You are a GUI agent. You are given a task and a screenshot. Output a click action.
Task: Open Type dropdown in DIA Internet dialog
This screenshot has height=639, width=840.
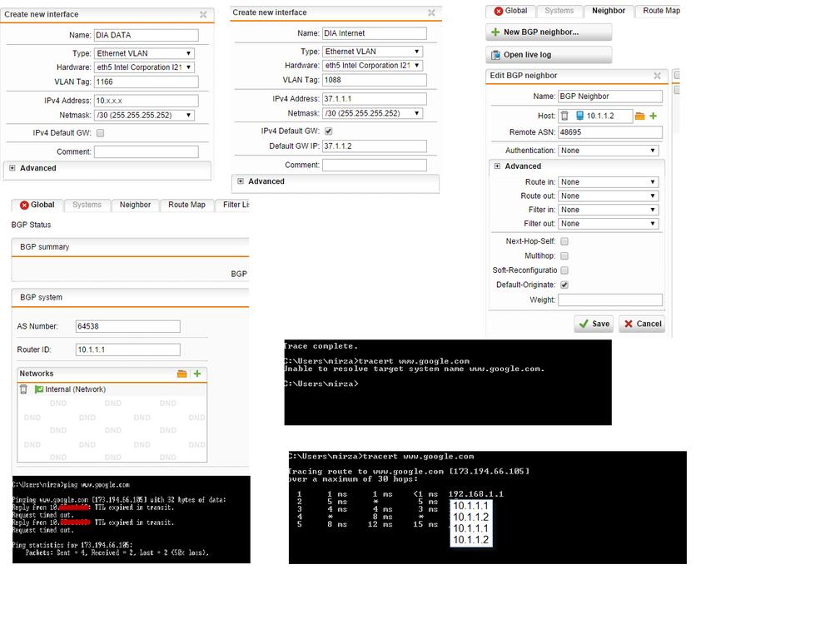[x=372, y=52]
